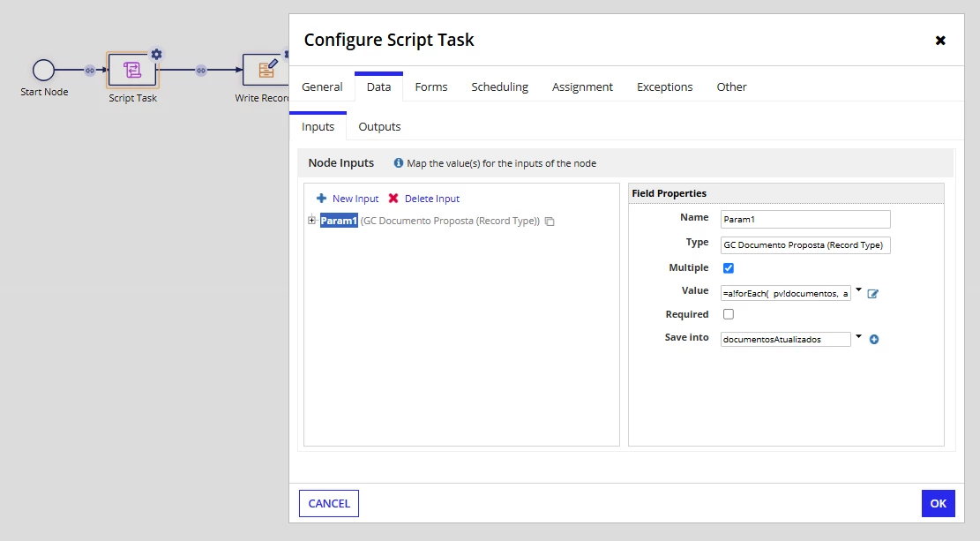The width and height of the screenshot is (980, 541).
Task: Go to the Scheduling tab
Action: tap(499, 87)
